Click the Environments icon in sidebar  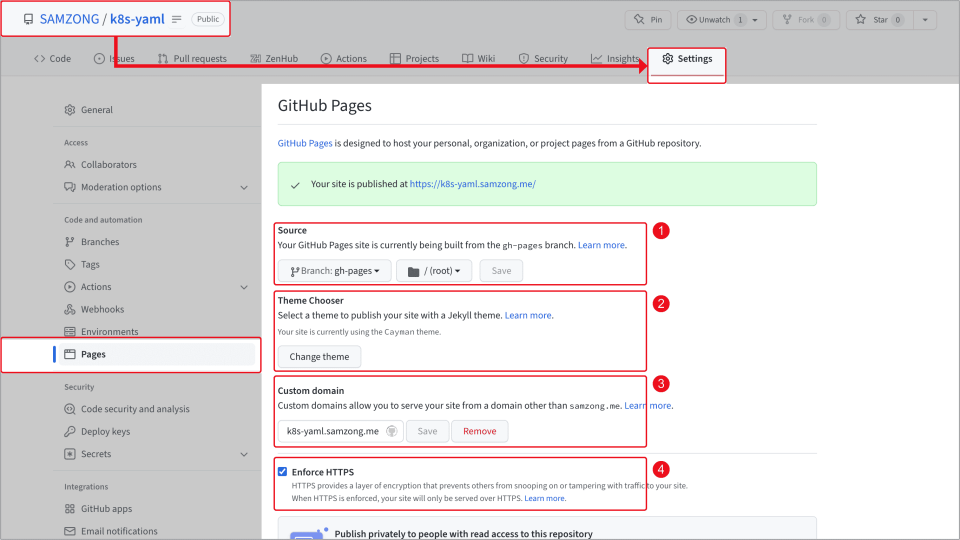click(x=70, y=332)
